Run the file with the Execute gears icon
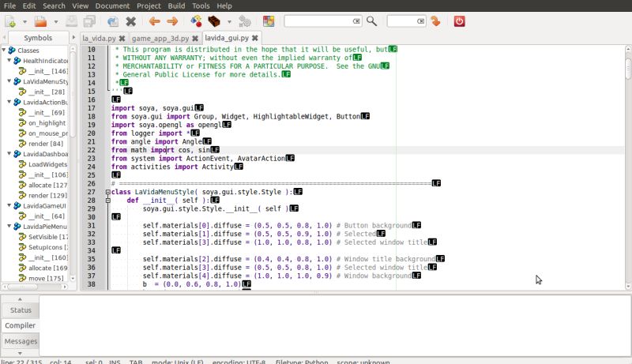Image resolution: width=632 pixels, height=364 pixels. tap(245, 21)
